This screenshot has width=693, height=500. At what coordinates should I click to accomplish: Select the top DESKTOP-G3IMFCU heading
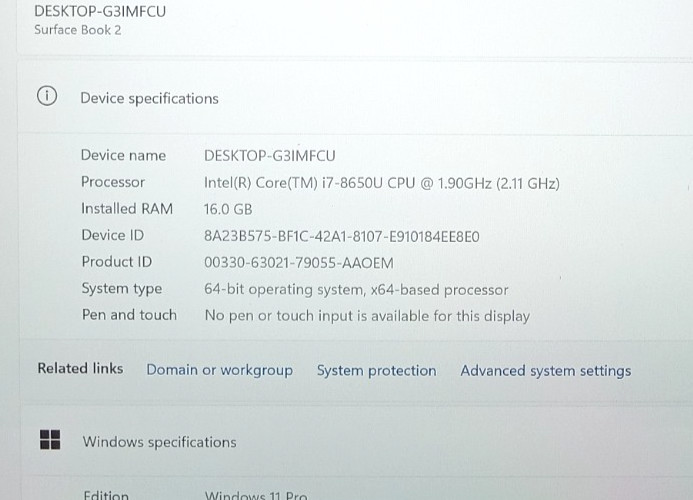coord(100,11)
